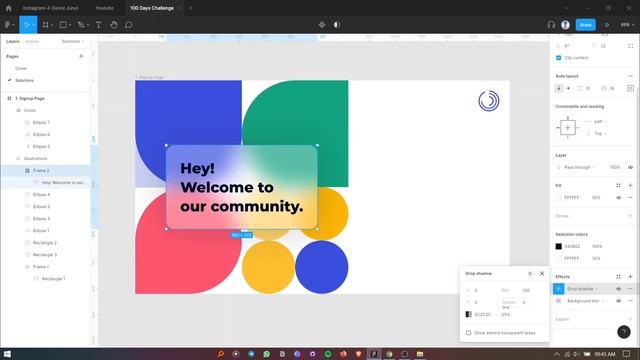This screenshot has height=360, width=640.
Task: Toggle Fill visibility eye icon
Action: tap(618, 198)
